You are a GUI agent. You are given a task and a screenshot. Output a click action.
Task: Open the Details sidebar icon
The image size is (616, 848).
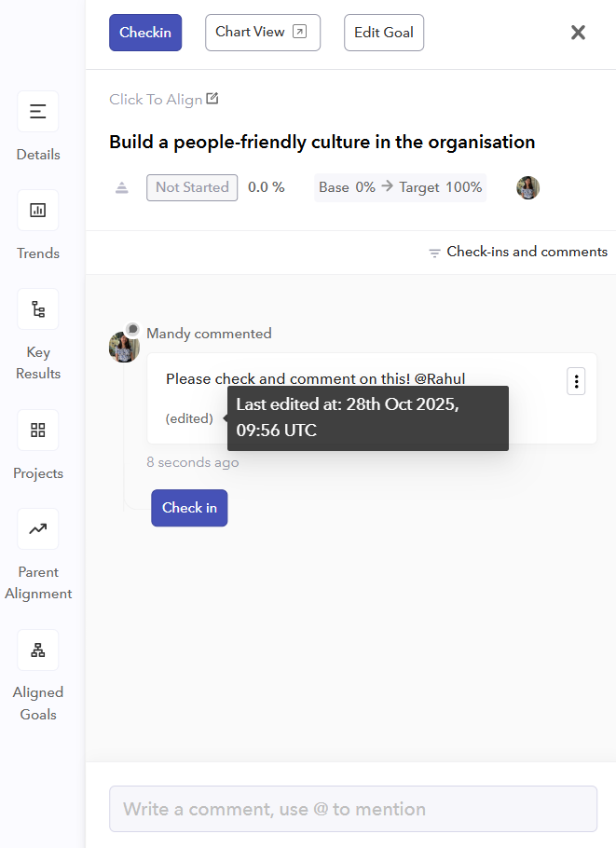(38, 112)
